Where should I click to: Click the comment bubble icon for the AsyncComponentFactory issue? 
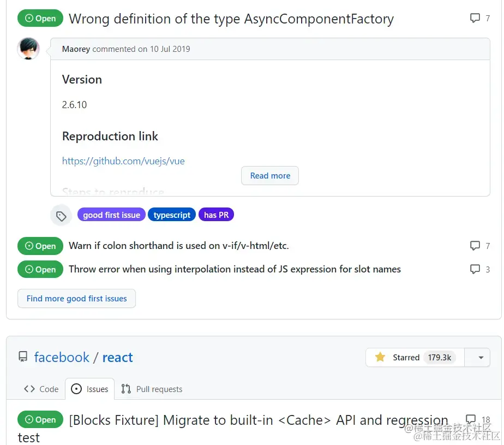pos(475,18)
